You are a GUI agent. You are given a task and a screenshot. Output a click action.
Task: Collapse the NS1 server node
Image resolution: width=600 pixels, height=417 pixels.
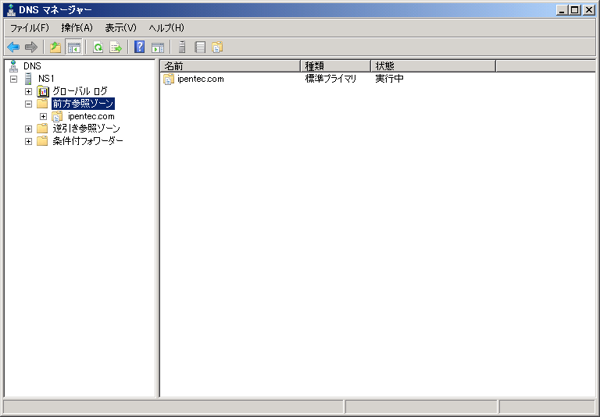pos(14,79)
